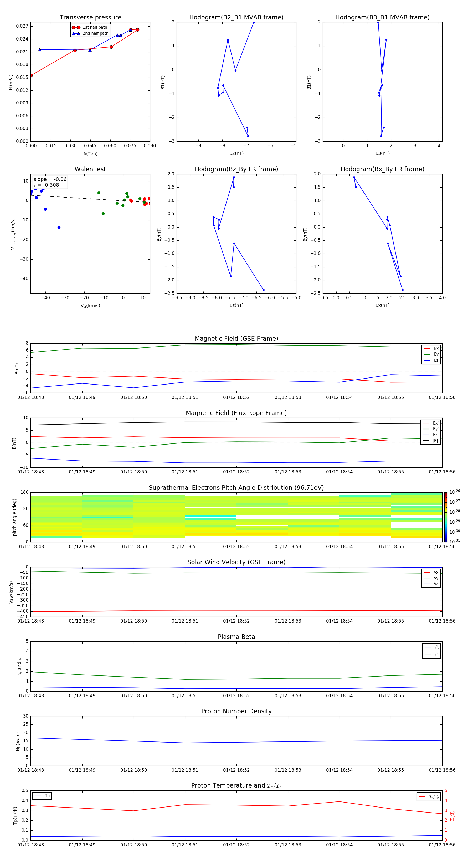Screen dimensions: 473x868
Task: Select the Bz' legend entry in flux rope plot
Action: (x=431, y=435)
